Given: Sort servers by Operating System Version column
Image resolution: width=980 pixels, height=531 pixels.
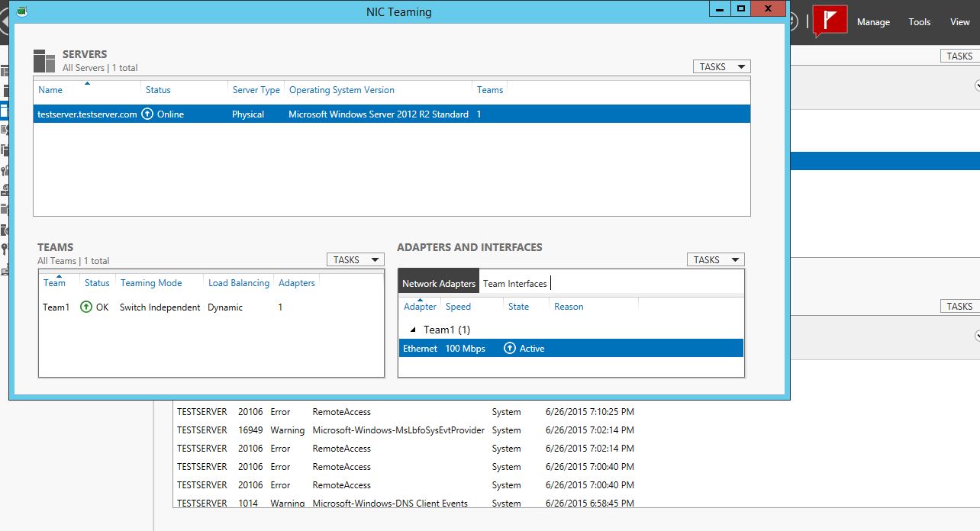Looking at the screenshot, I should (x=341, y=90).
